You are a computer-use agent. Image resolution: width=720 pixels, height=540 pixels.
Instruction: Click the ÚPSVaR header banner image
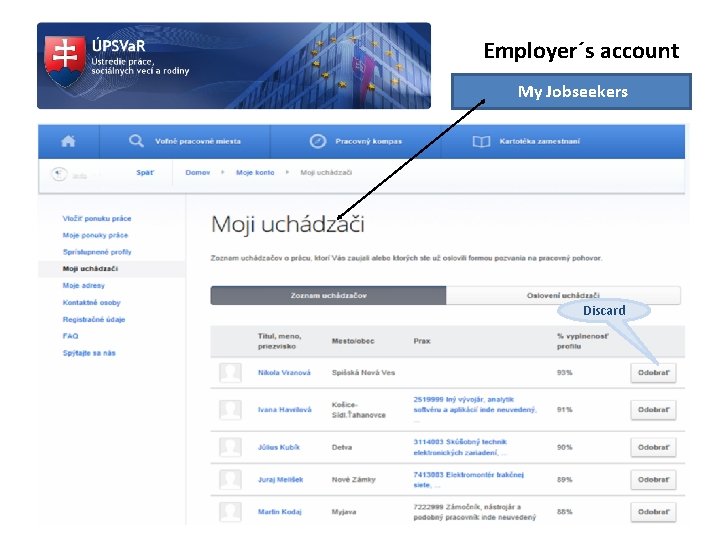[234, 66]
